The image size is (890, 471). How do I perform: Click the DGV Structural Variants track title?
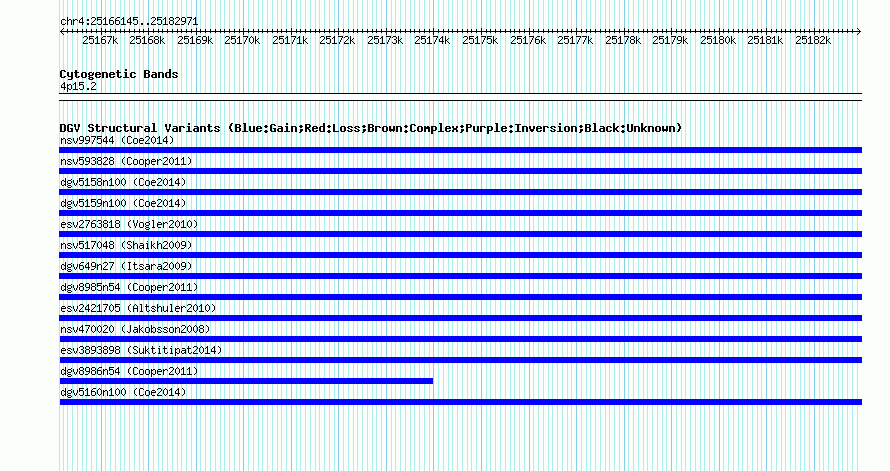pyautogui.click(x=371, y=128)
